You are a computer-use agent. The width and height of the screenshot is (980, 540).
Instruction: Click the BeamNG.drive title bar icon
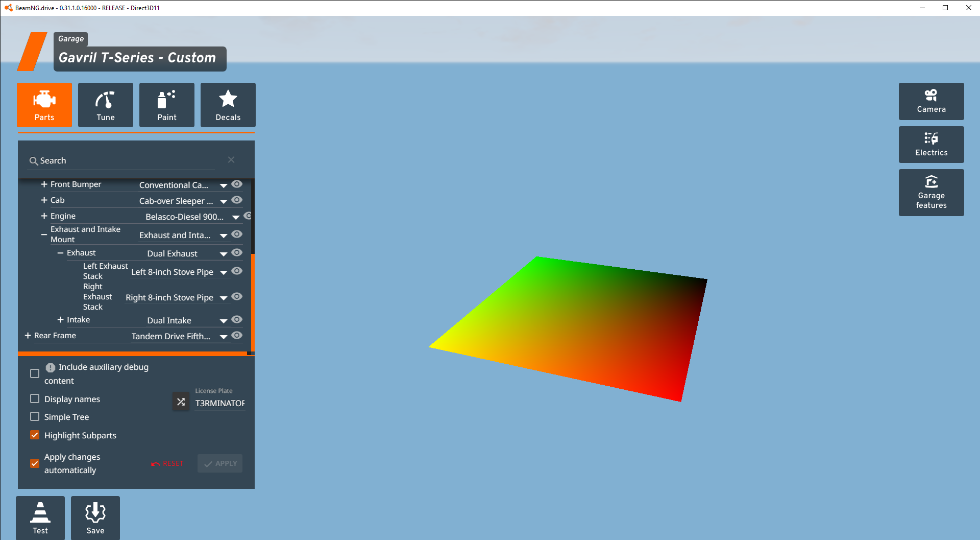pos(8,8)
